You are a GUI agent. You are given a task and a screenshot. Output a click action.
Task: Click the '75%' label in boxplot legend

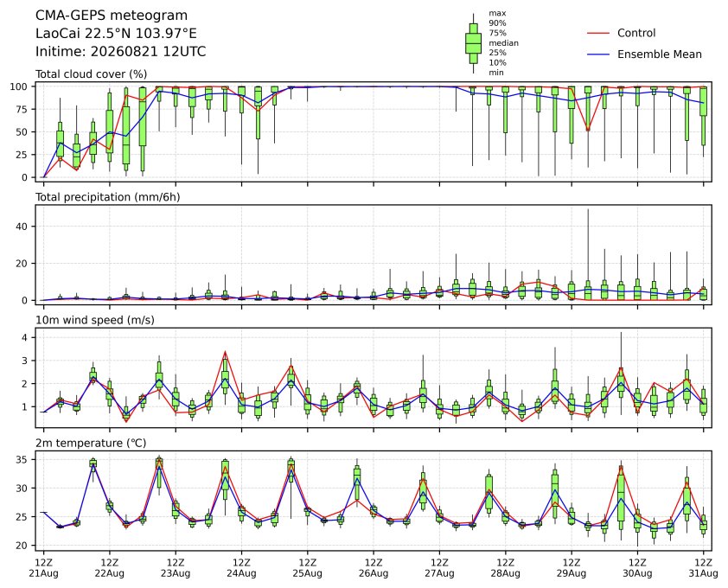pyautogui.click(x=497, y=33)
